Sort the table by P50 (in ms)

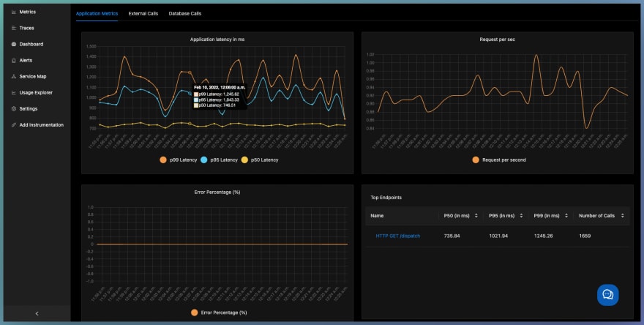[476, 216]
